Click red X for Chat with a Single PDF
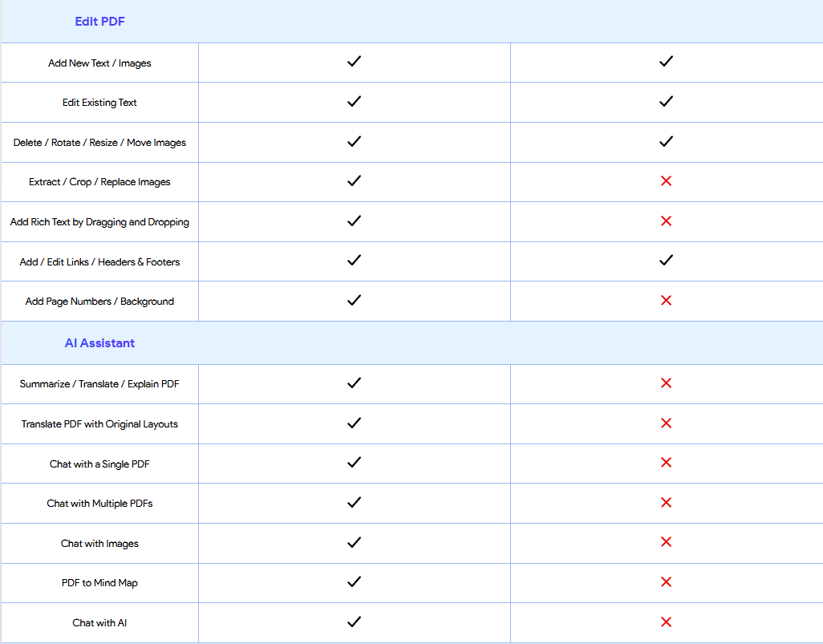 [x=666, y=463]
